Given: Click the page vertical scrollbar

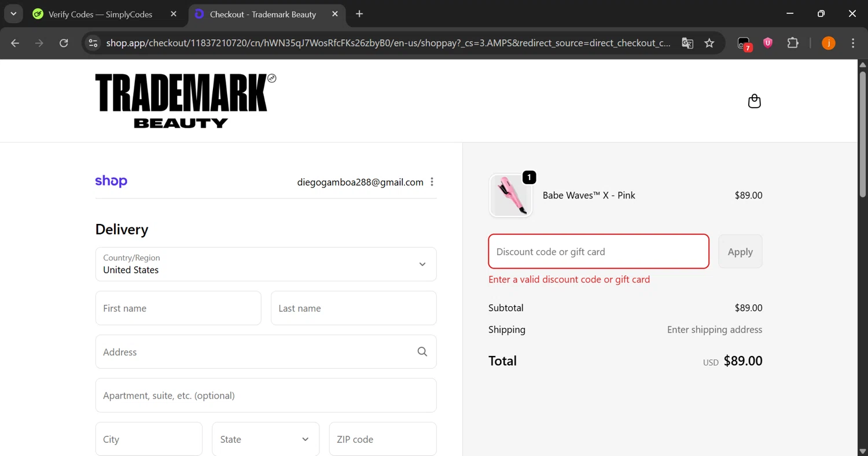Looking at the screenshot, I should point(862,134).
